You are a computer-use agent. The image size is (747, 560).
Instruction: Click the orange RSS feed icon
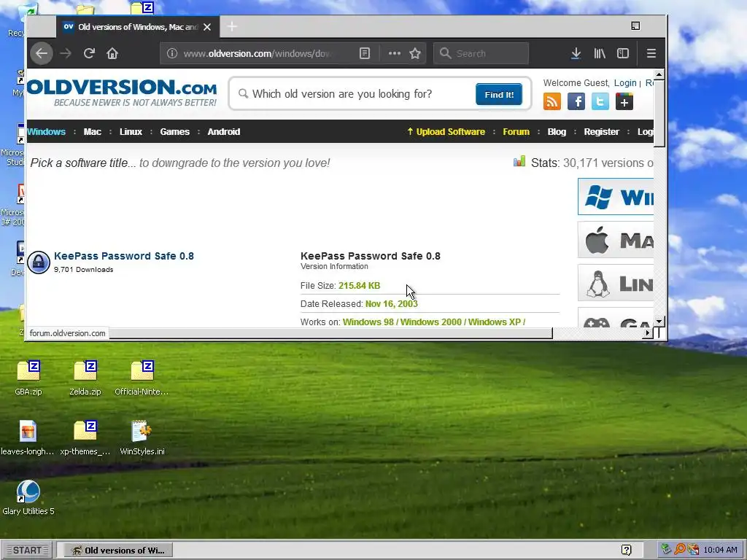[552, 101]
